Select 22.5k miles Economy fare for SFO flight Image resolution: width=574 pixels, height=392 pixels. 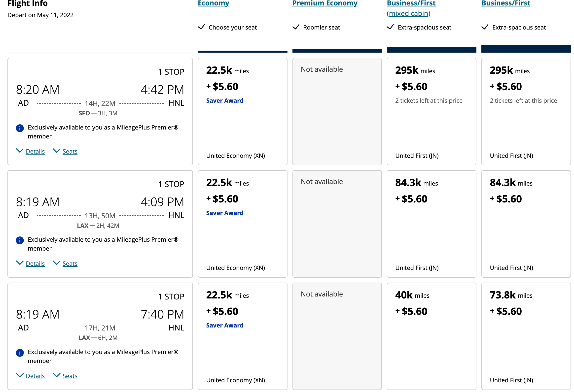coord(242,111)
